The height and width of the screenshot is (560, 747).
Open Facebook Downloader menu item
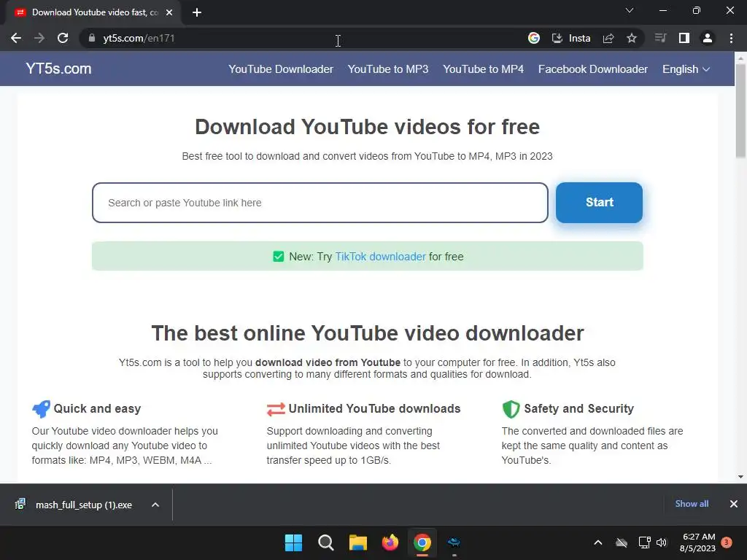click(x=593, y=69)
